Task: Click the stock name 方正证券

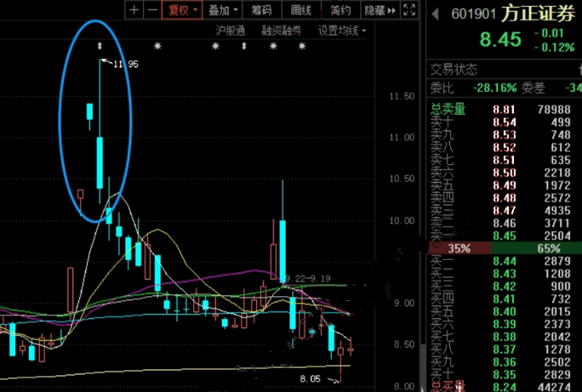Action: (x=539, y=14)
